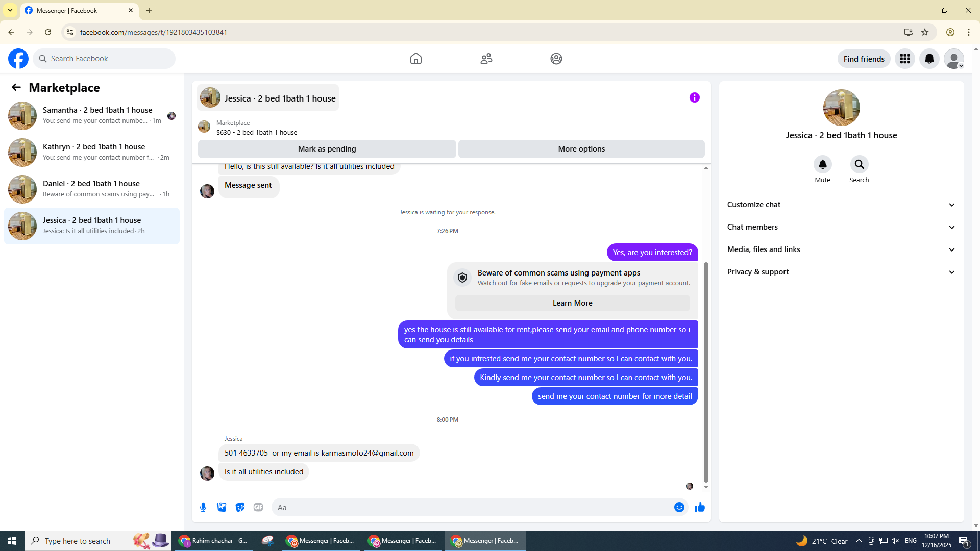Open the Rahim chachar Chrome taskbar window

pyautogui.click(x=213, y=541)
